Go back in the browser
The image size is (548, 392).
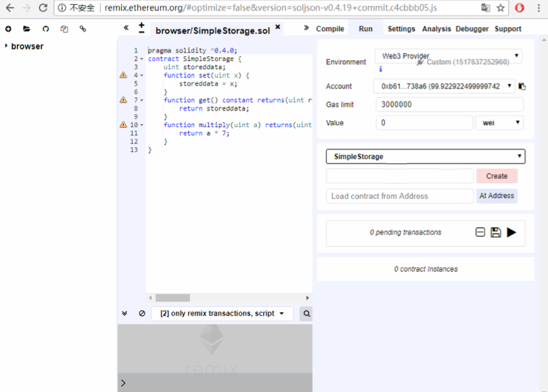coord(10,7)
